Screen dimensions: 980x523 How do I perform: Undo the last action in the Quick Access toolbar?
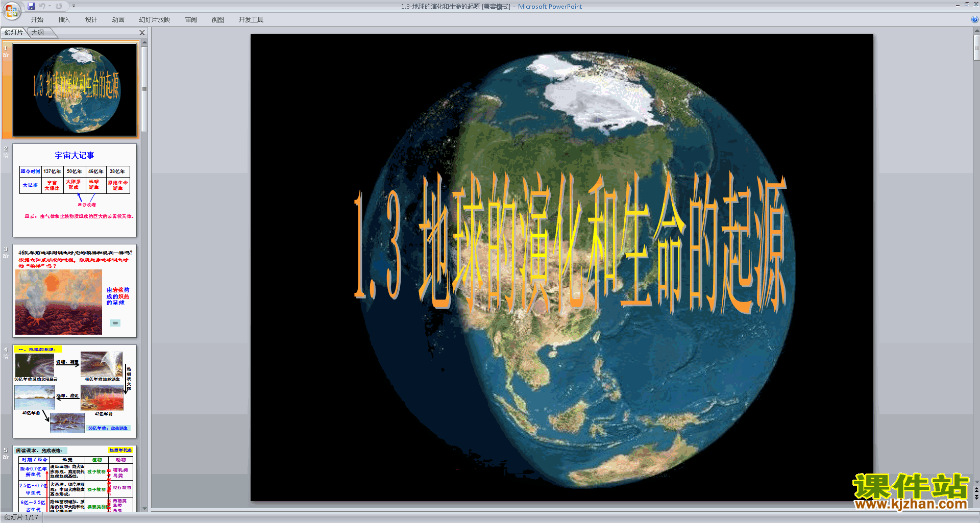coord(42,6)
